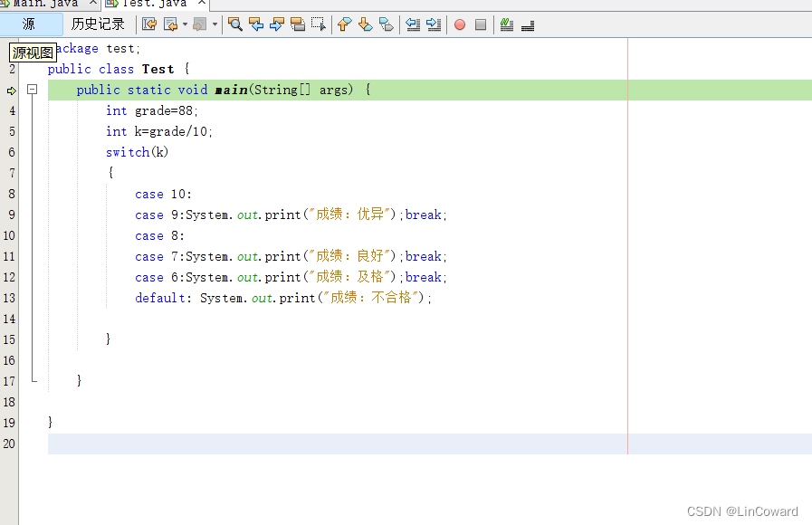This screenshot has height=525, width=812.
Task: Click the Find Selection magnifier icon
Action: 235,24
